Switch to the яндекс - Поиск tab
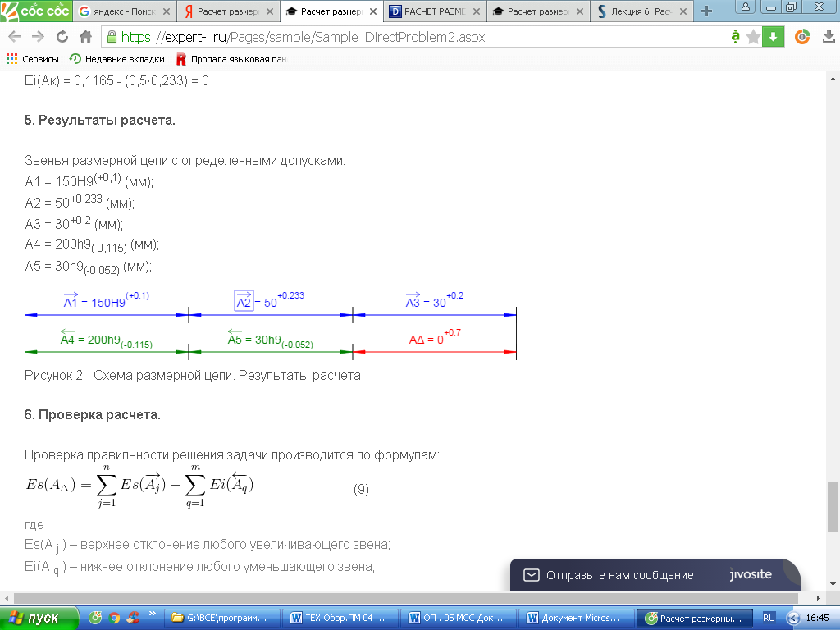This screenshot has height=630, width=840. (123, 11)
